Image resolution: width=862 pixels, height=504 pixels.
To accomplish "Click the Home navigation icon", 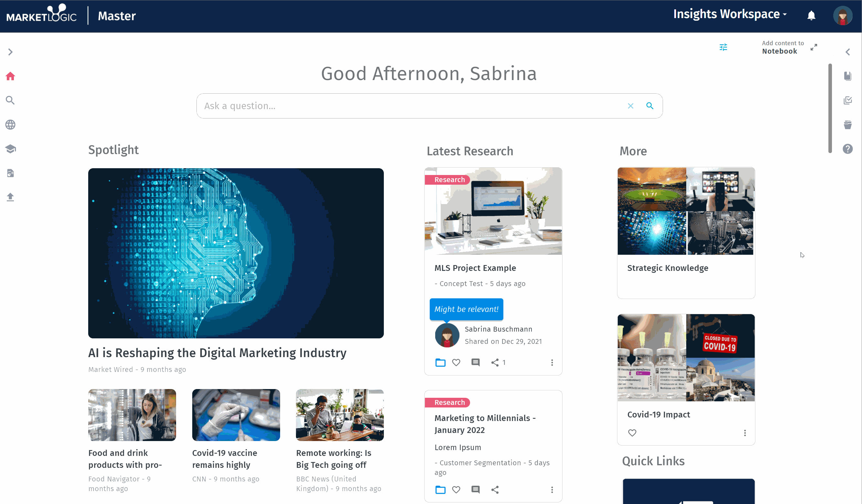I will tap(10, 76).
